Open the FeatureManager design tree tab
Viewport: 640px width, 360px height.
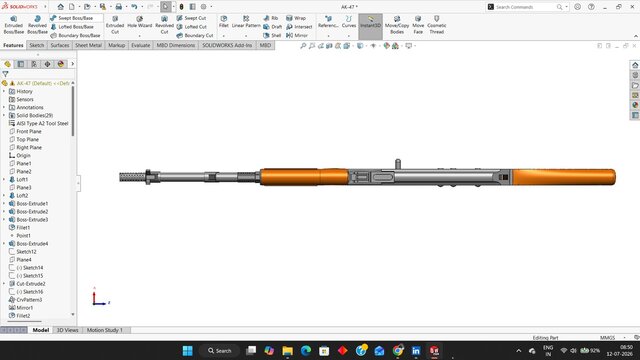point(7,64)
